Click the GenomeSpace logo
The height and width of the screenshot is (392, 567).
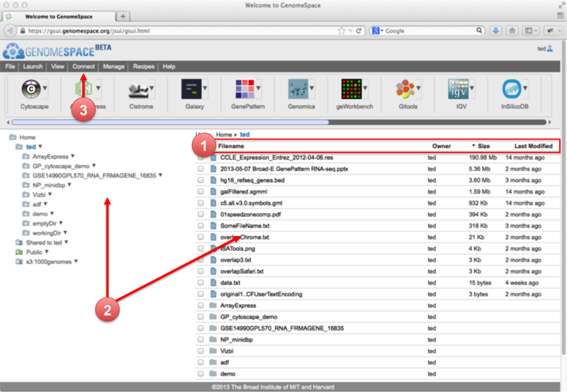(57, 51)
